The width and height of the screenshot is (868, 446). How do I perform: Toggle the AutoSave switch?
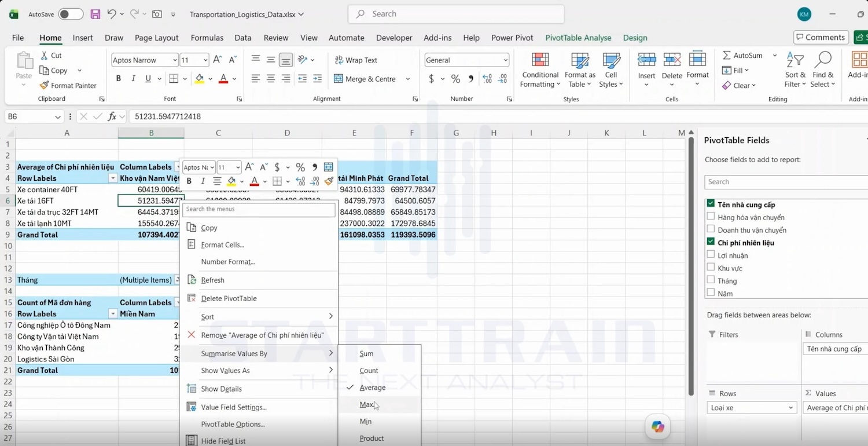tap(71, 14)
